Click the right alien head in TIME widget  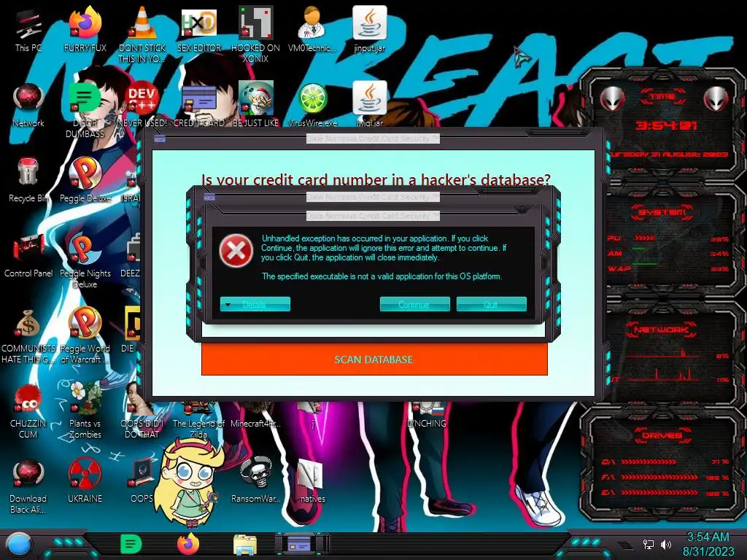pos(716,99)
